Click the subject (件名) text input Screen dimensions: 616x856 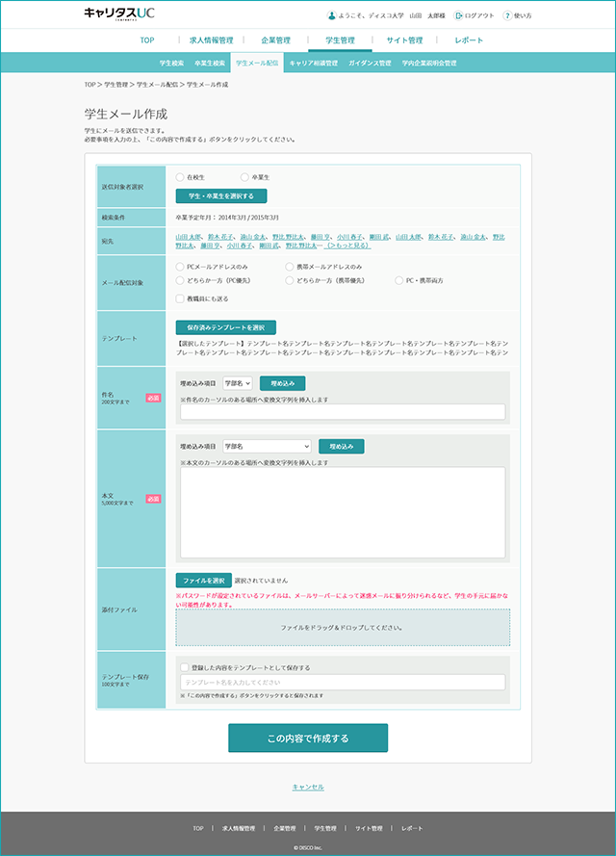pyautogui.click(x=343, y=412)
